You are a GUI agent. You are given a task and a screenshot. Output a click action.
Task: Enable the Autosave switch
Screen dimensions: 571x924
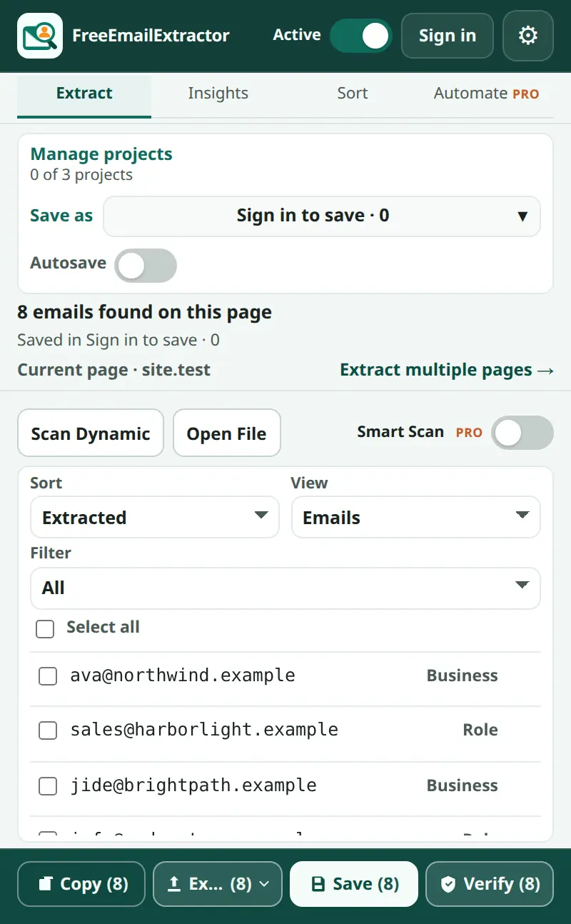(146, 266)
